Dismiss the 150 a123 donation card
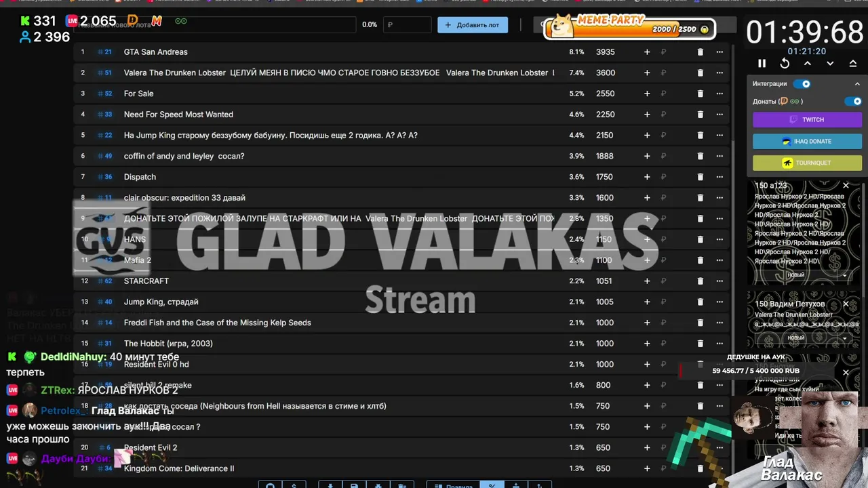The image size is (868, 488). [x=846, y=185]
